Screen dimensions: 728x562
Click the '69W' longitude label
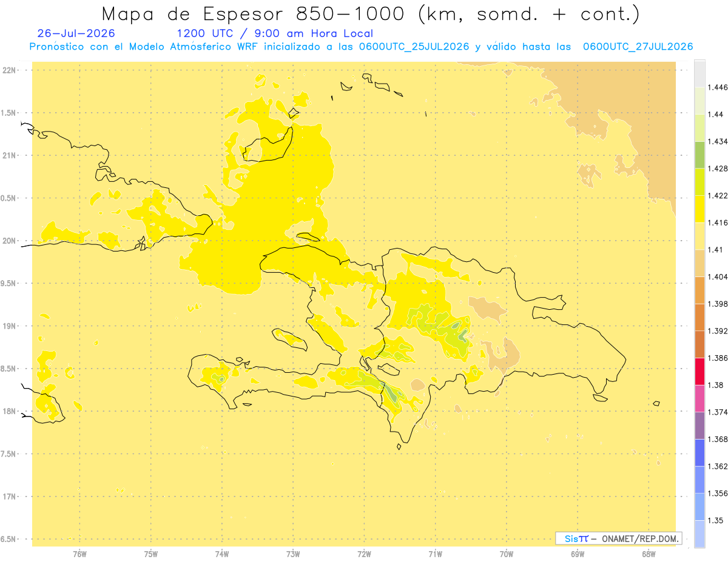(578, 554)
